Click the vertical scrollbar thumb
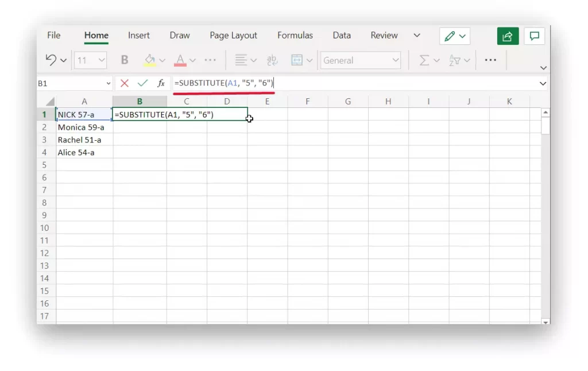 pos(546,126)
